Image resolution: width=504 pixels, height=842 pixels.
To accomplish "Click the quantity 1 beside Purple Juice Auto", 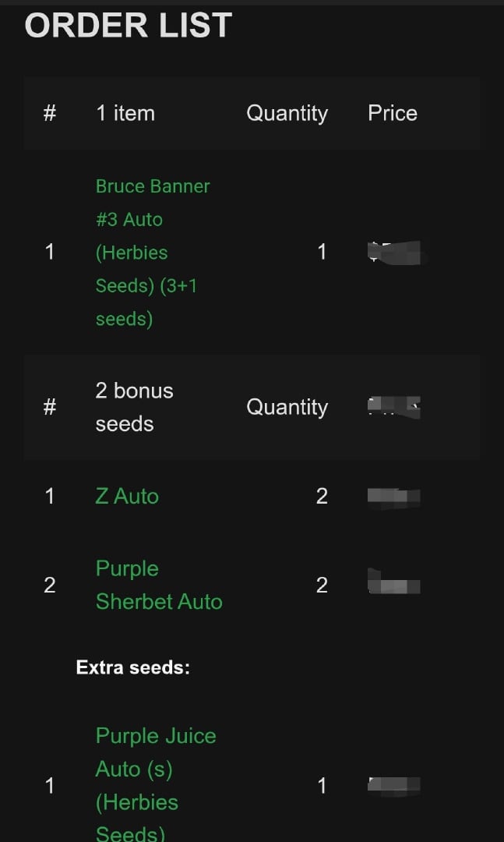I will [x=322, y=786].
